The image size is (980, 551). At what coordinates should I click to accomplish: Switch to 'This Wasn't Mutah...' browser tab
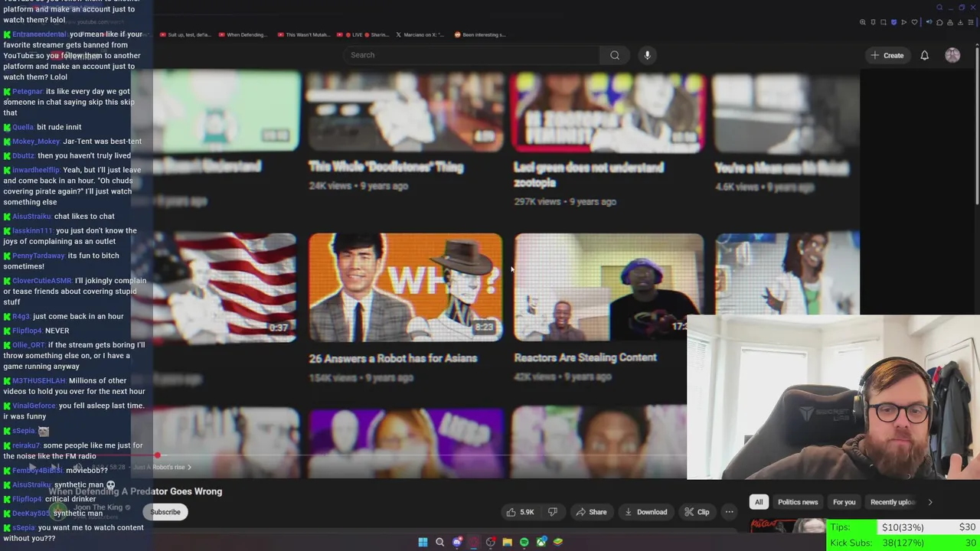point(303,34)
